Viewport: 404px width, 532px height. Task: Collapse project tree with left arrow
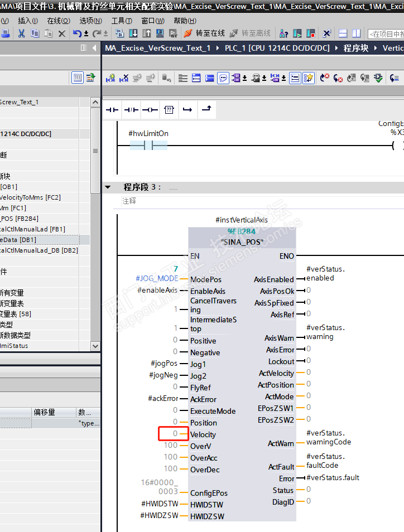tap(94, 48)
